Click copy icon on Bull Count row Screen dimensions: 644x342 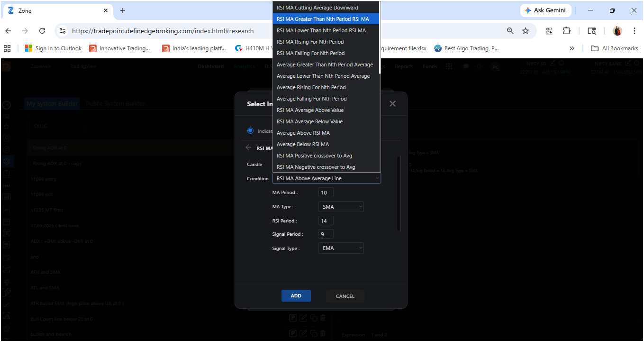[x=313, y=318]
